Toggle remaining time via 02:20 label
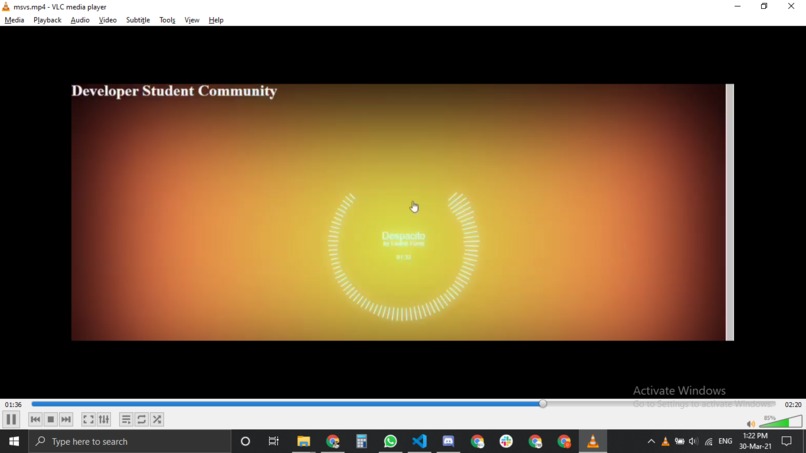Viewport: 806px width, 453px height. 793,405
